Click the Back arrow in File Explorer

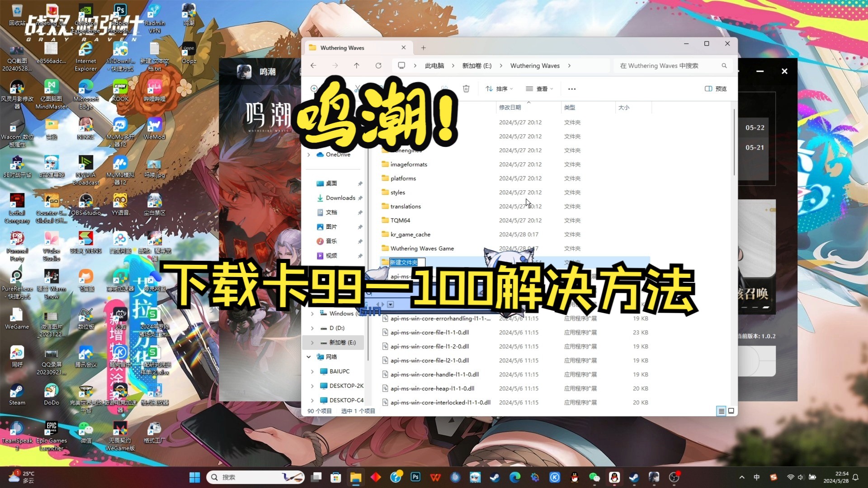tap(313, 66)
